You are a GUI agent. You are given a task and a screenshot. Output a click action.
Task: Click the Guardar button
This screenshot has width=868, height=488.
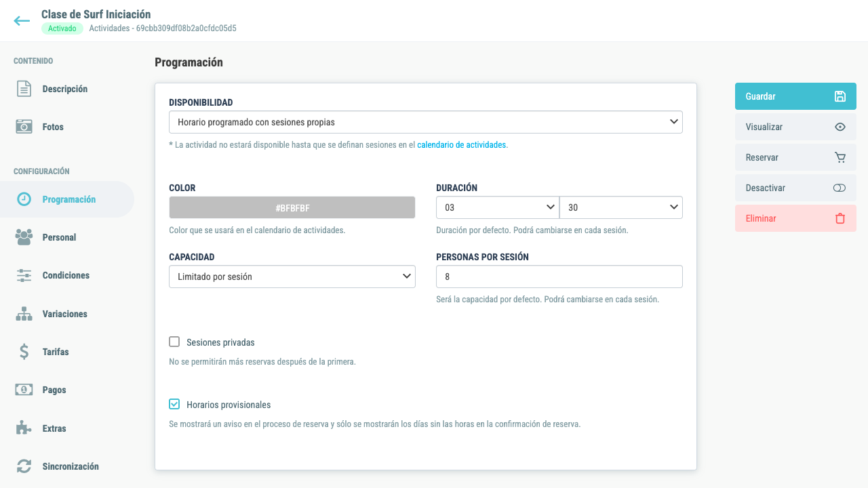(795, 96)
